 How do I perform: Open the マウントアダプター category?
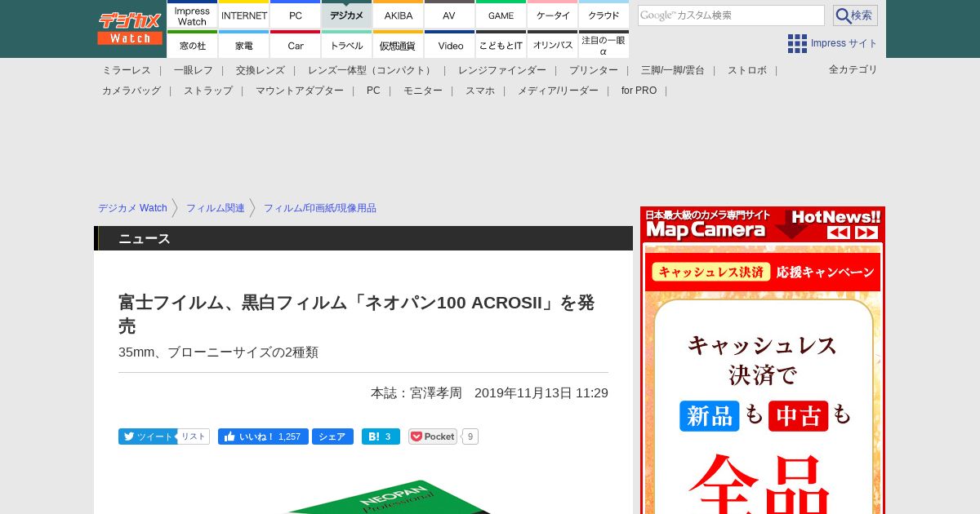point(300,91)
